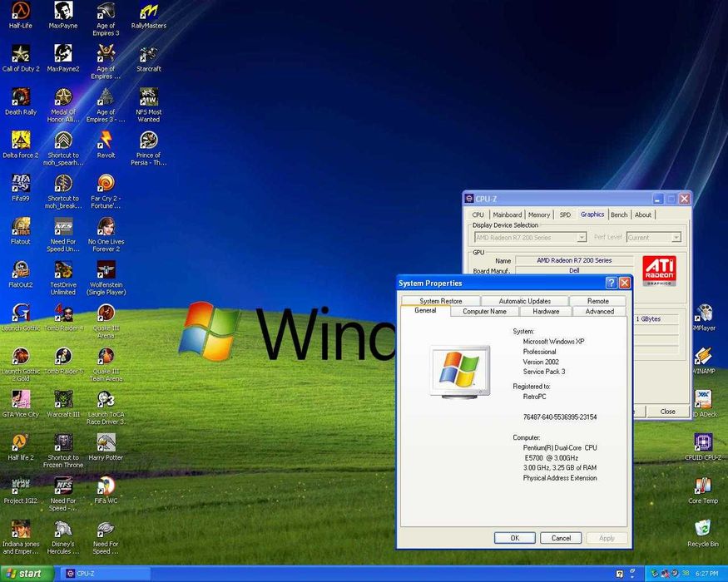Launch the MaxPayne desktop icon
728x582 pixels.
coord(63,15)
